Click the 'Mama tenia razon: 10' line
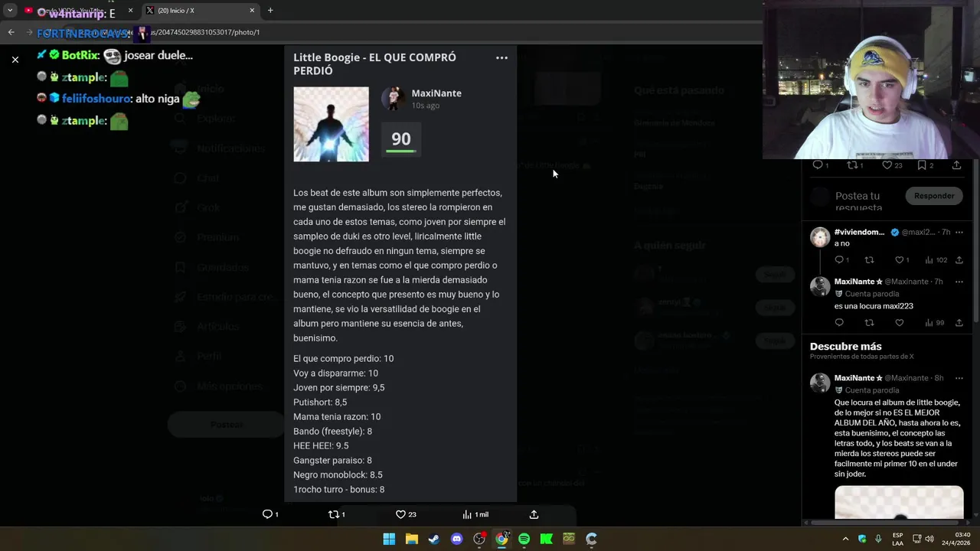The image size is (980, 551). (337, 417)
